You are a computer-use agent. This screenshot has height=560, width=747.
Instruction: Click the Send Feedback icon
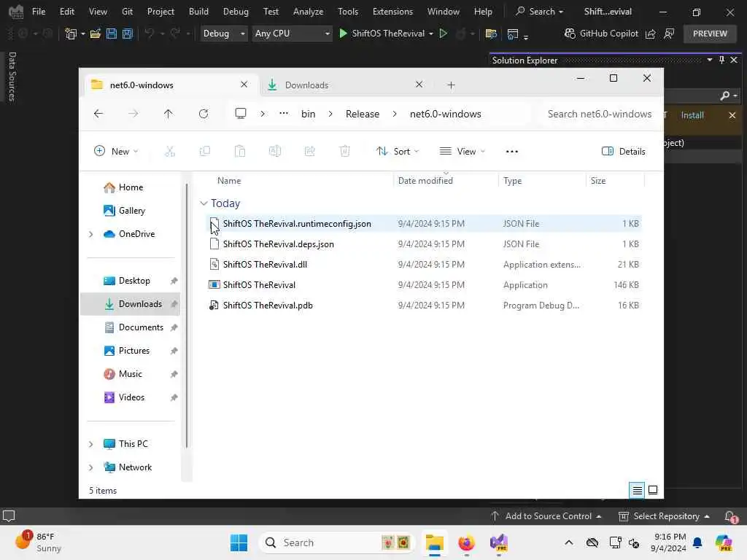670,34
